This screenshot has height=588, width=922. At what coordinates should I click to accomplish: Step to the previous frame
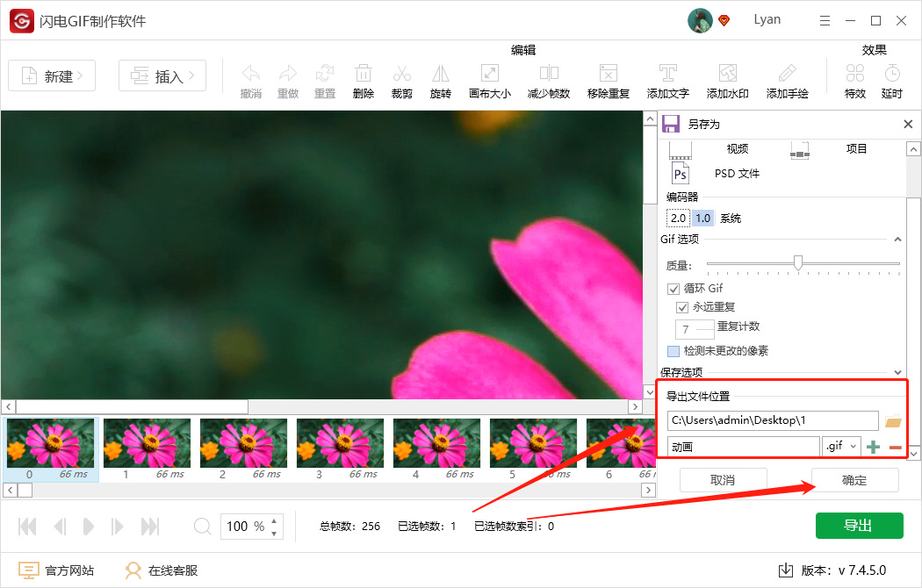click(60, 527)
